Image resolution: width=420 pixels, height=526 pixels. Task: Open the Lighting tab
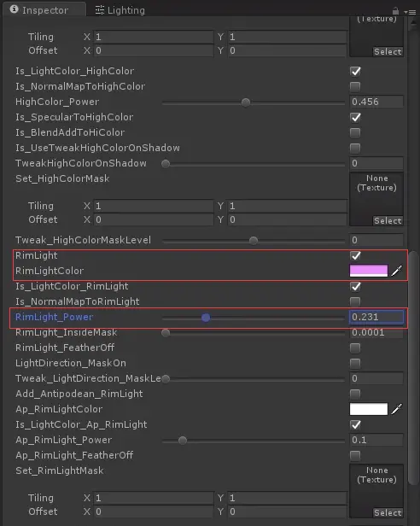click(120, 10)
